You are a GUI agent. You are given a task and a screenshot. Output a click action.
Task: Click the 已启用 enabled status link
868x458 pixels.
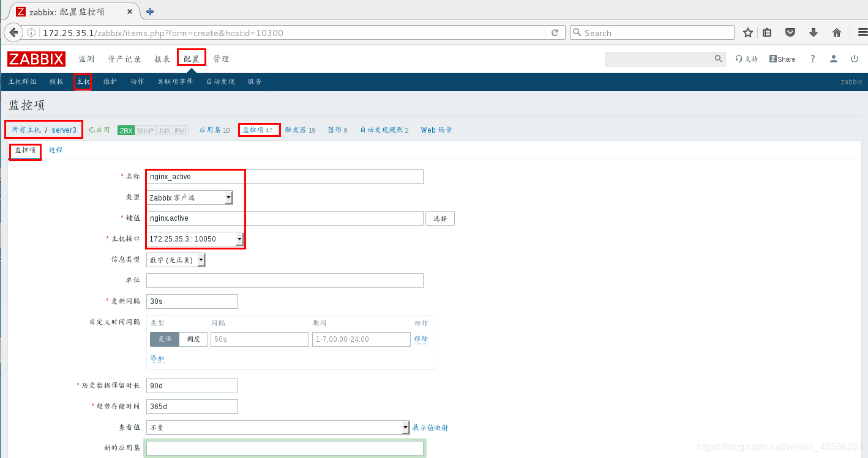[99, 130]
